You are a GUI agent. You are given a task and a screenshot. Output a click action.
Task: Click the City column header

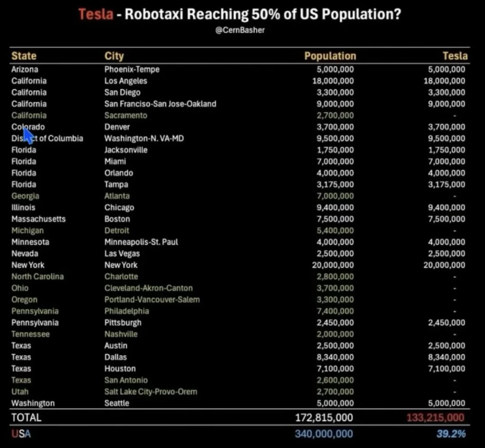(114, 56)
